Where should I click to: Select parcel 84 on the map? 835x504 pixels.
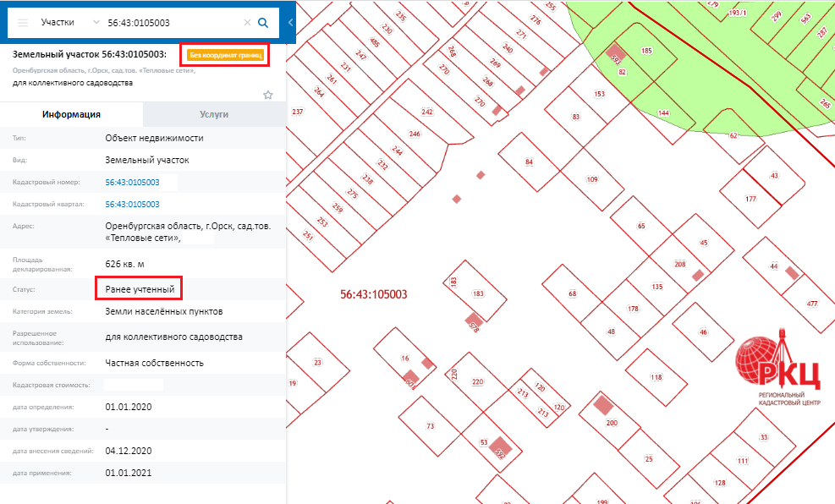click(x=530, y=162)
